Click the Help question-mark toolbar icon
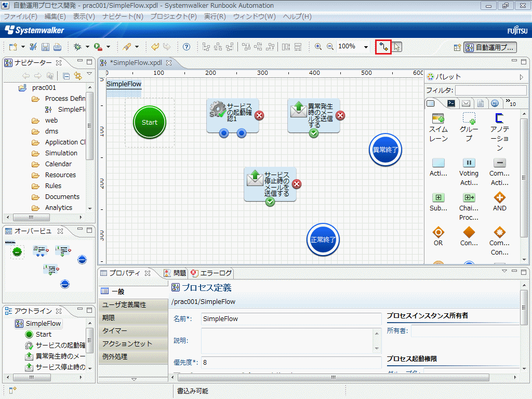 (187, 47)
